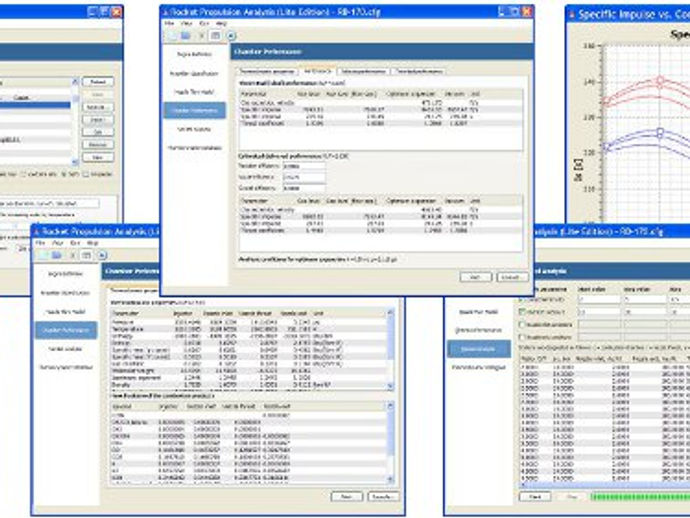Click Execute button in front window
The image size is (690, 518).
[512, 277]
